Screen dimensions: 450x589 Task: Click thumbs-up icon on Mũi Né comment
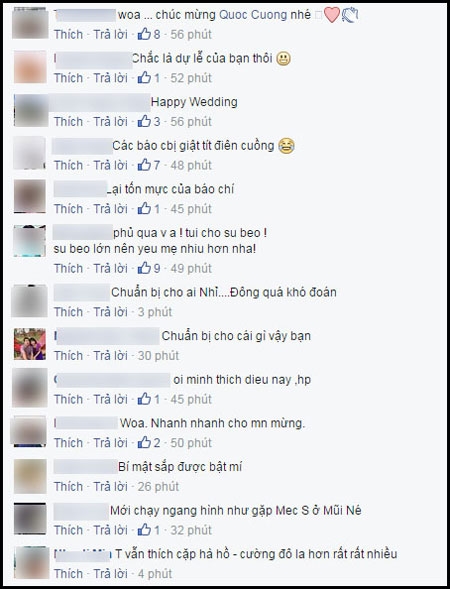click(x=144, y=530)
